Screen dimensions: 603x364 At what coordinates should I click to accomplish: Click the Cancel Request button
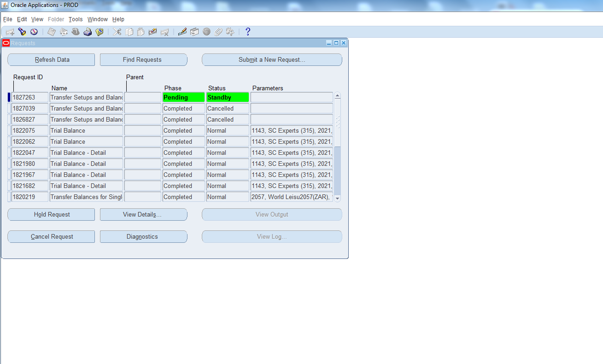click(51, 237)
